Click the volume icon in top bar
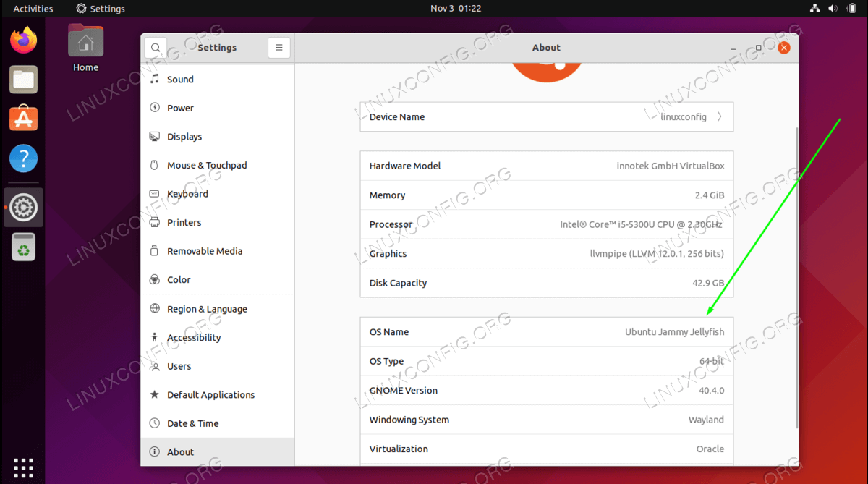Image resolution: width=868 pixels, height=484 pixels. (x=833, y=9)
